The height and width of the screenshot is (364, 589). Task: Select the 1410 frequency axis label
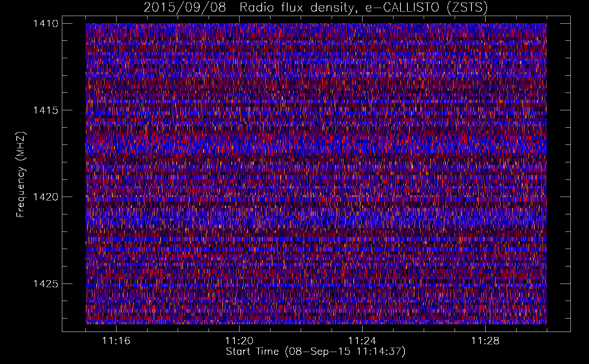point(46,24)
